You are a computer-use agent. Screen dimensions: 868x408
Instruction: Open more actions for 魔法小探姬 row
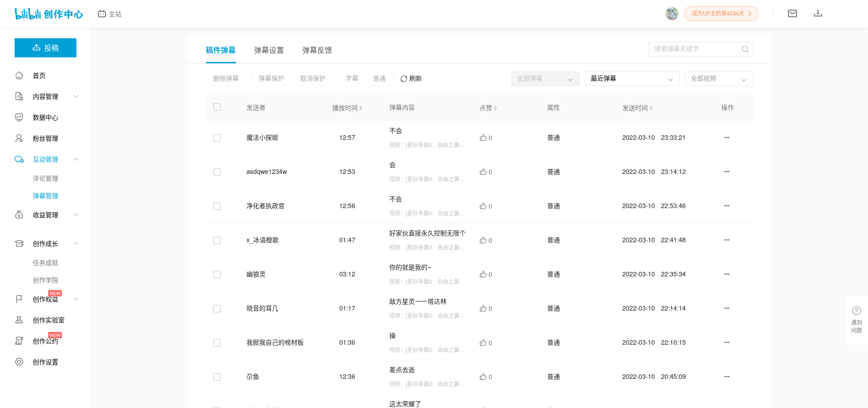[x=727, y=138]
